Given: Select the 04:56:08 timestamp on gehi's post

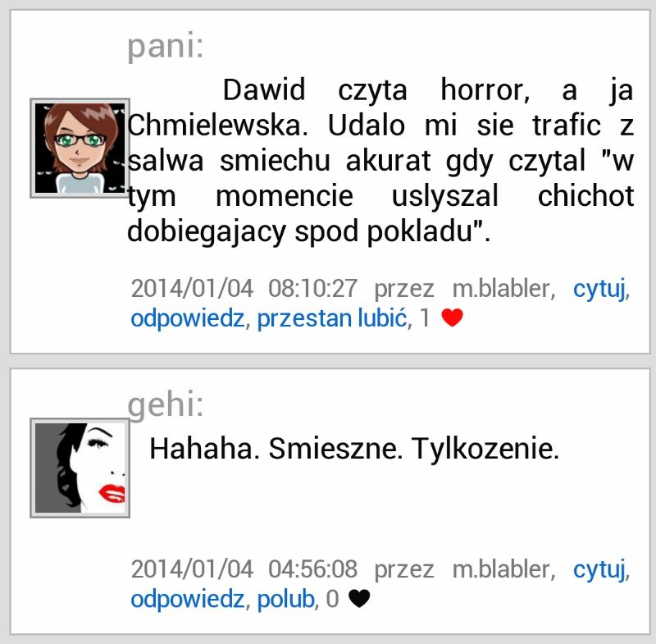Looking at the screenshot, I should click(312, 569).
